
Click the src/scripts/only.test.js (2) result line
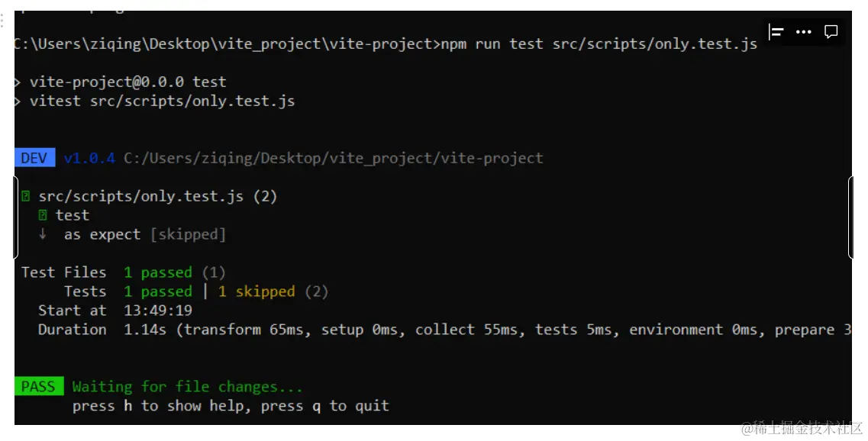click(x=158, y=196)
